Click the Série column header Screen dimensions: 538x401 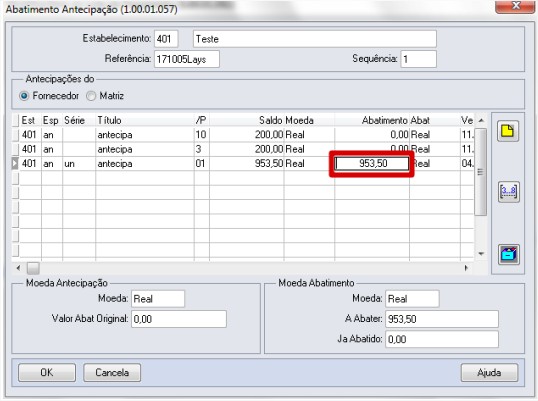[x=79, y=120]
